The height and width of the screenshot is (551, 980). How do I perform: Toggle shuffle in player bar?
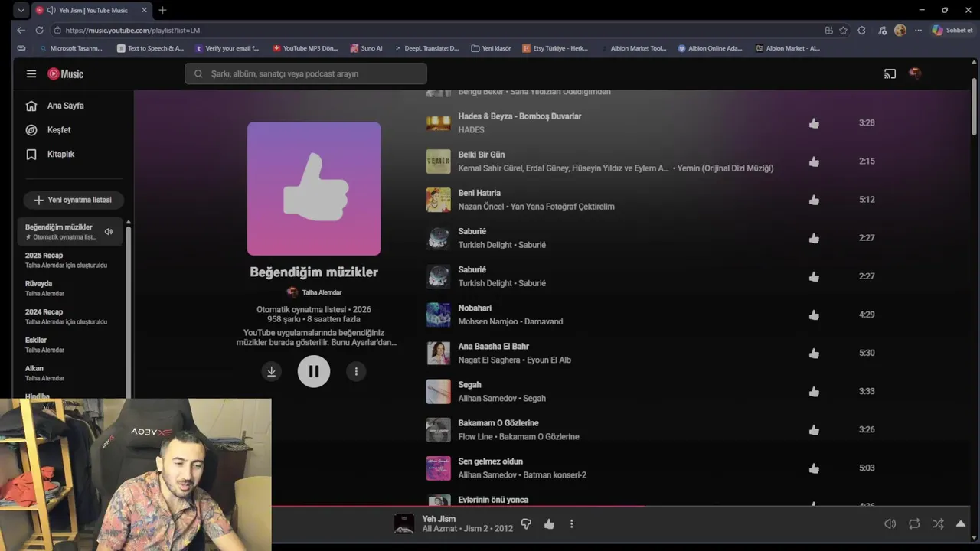[938, 524]
